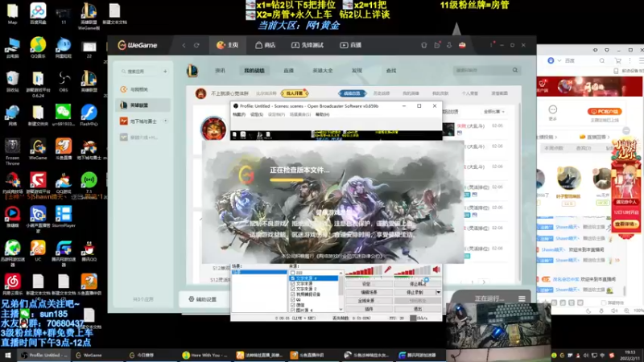Open the WeGame desktop shortcut
The image size is (644, 362).
point(38,149)
